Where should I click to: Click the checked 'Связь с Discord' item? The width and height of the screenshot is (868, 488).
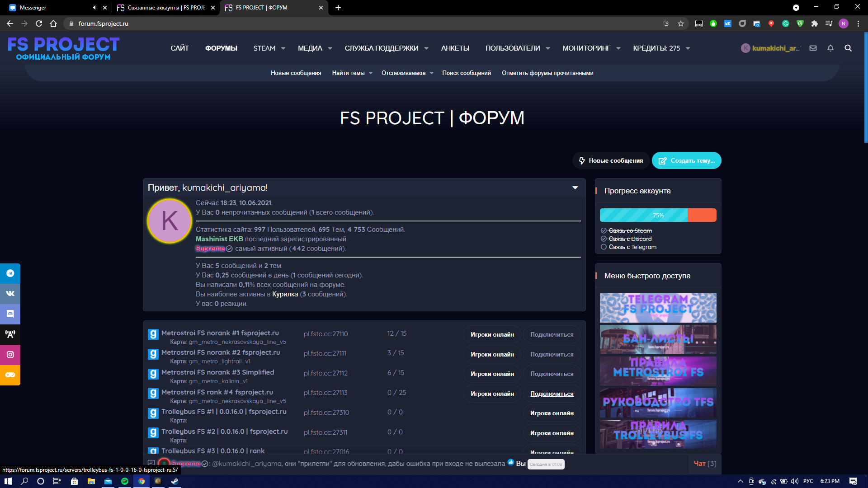coord(630,239)
